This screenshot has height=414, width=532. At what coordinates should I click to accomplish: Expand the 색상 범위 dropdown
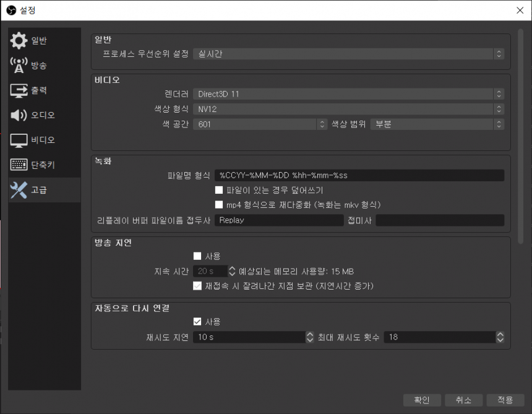point(437,124)
